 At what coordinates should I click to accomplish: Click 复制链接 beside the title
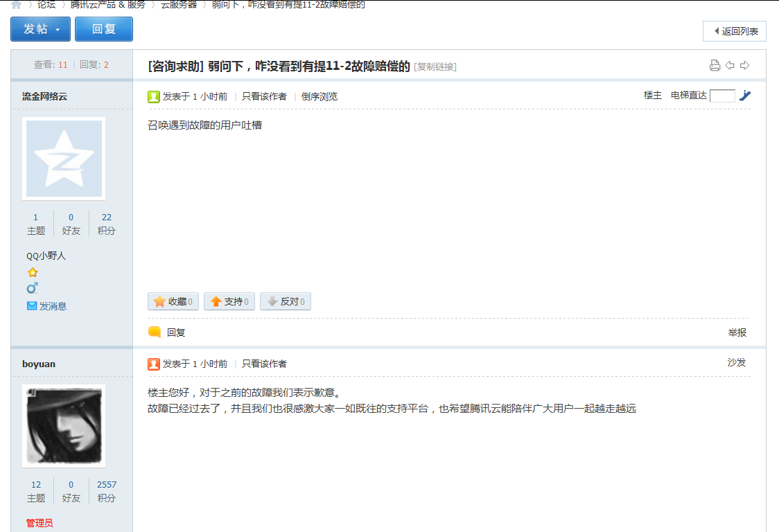pyautogui.click(x=435, y=66)
